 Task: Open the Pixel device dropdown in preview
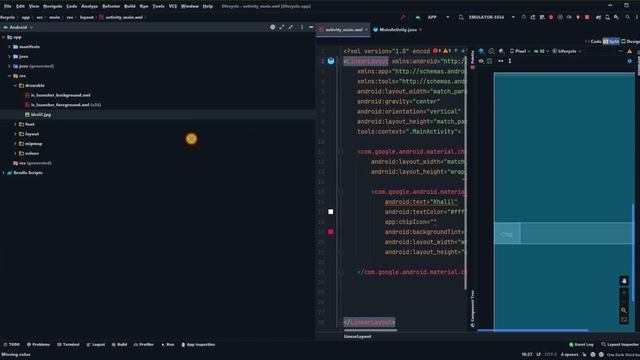[520, 51]
